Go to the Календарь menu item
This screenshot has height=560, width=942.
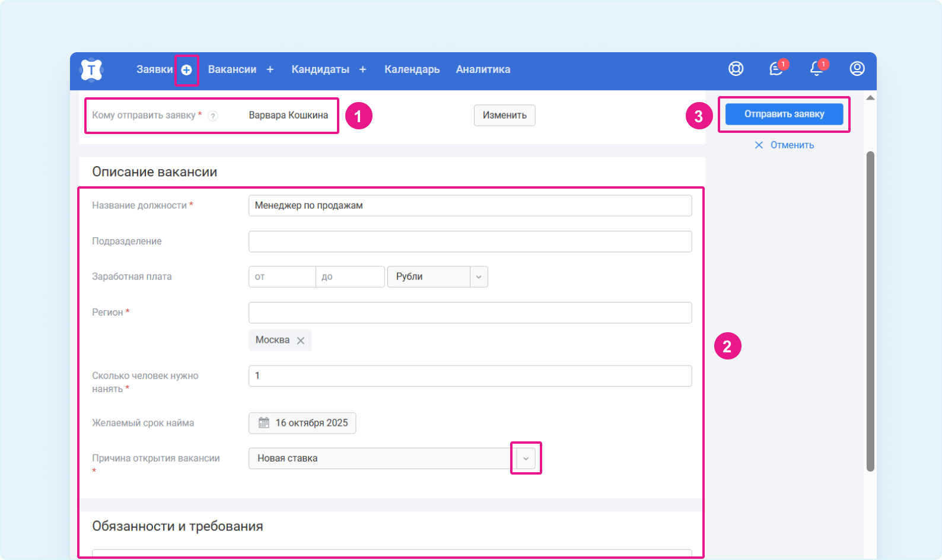(412, 69)
